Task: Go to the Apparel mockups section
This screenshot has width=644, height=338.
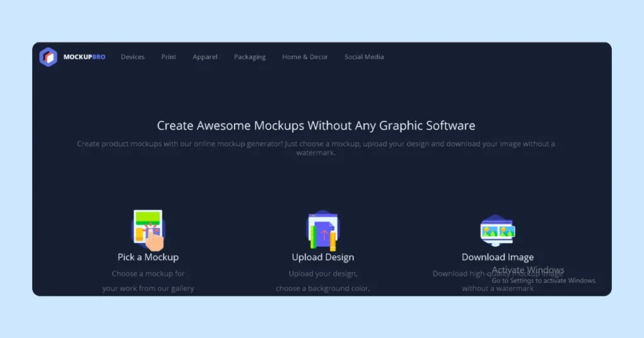Action: click(205, 57)
